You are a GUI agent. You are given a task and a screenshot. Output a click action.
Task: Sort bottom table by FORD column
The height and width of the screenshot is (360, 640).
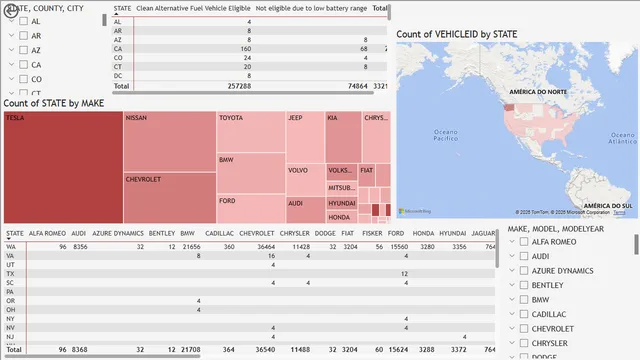point(396,233)
